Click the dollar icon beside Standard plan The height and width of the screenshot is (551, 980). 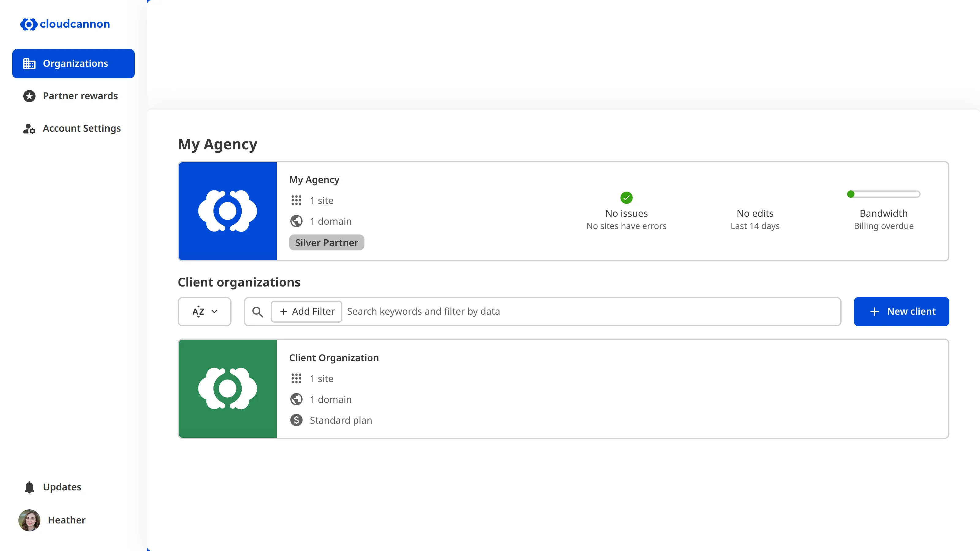(x=296, y=420)
